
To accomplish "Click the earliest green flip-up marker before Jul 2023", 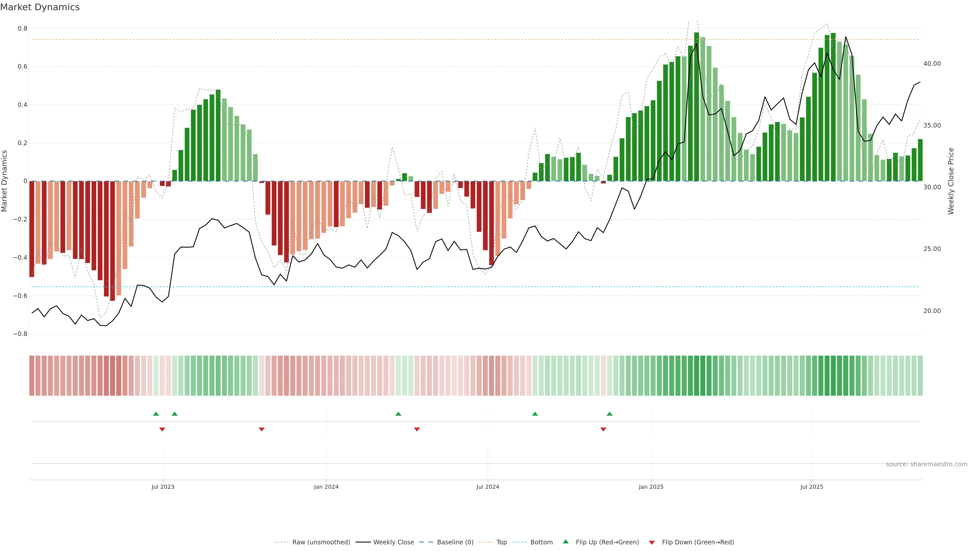I will [x=156, y=414].
